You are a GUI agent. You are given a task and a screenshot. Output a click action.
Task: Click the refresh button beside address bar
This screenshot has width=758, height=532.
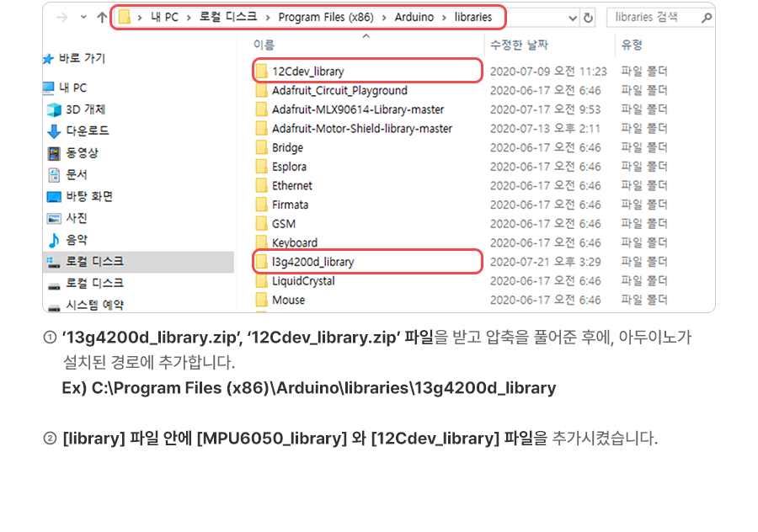click(x=588, y=18)
